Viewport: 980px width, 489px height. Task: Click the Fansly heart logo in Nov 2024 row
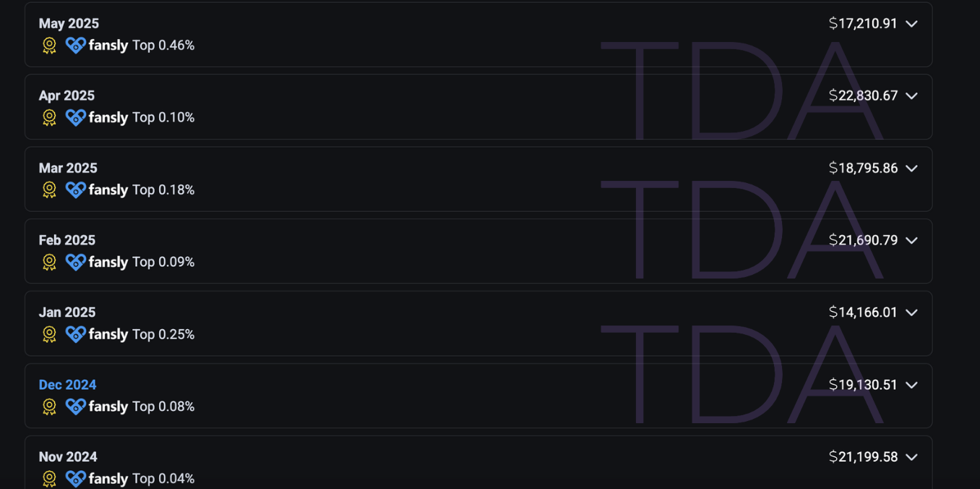[75, 479]
